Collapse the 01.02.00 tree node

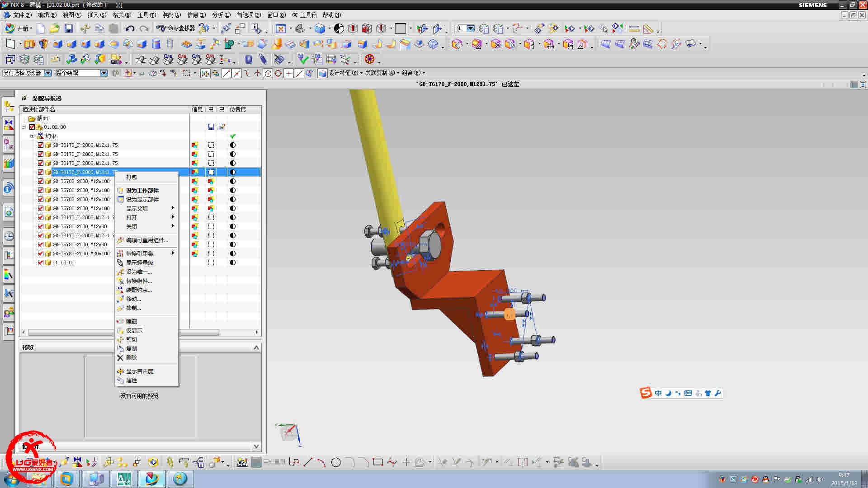(x=24, y=127)
